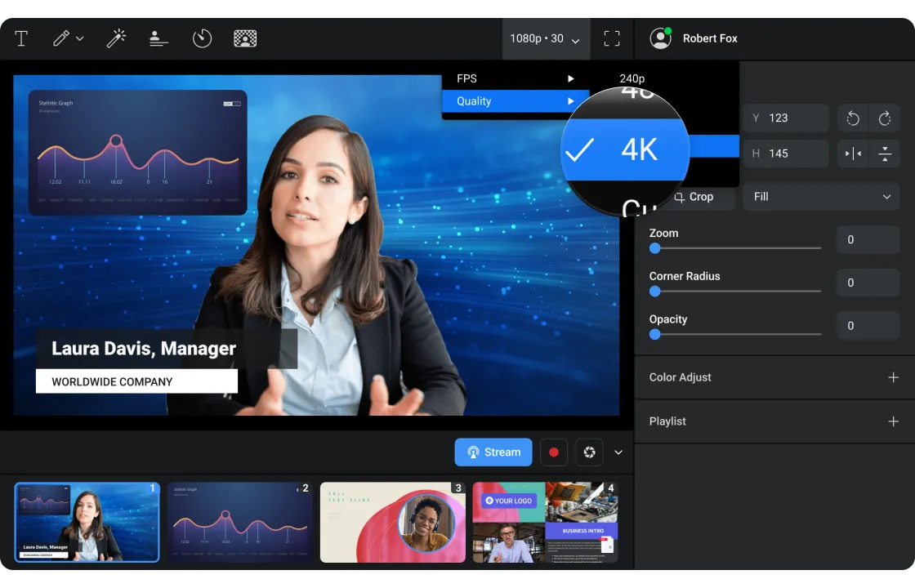Image resolution: width=915 pixels, height=588 pixels.
Task: Select the transparency checkerboard icon
Action: point(245,38)
